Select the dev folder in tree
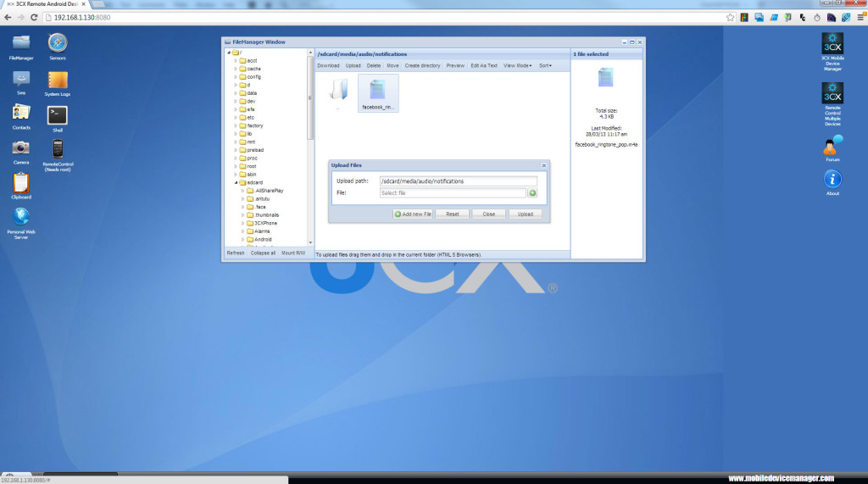This screenshot has width=868, height=484. (251, 102)
